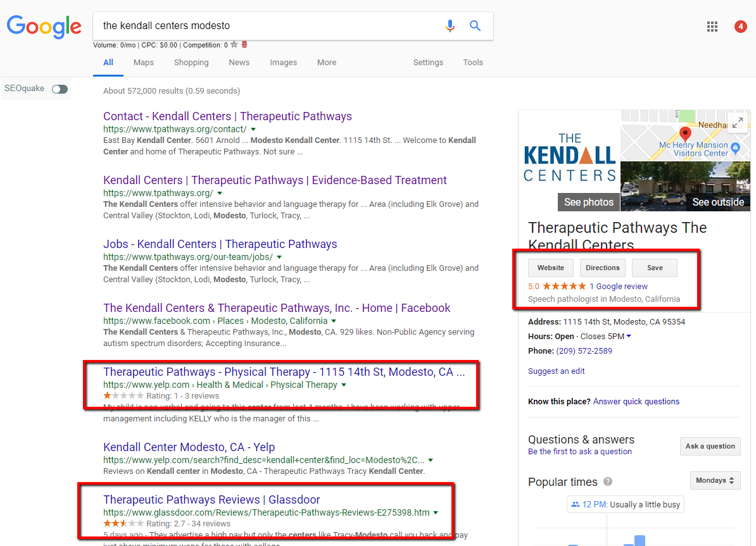Open the Mondays day selector
Viewport: 756px width, 546px height.
715,480
